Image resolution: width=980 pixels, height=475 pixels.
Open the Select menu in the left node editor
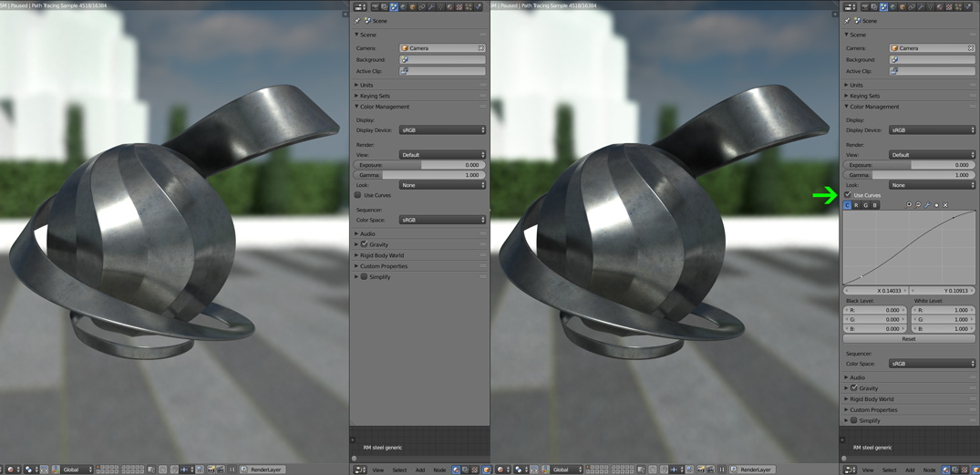[x=399, y=470]
